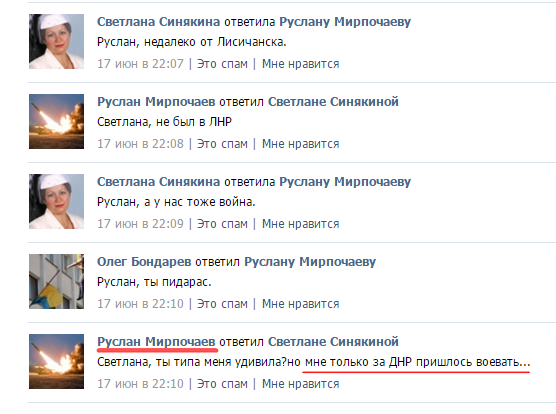Open rocket avatar beside 'не был в ЛНР'
The image size is (556, 414).
click(56, 121)
